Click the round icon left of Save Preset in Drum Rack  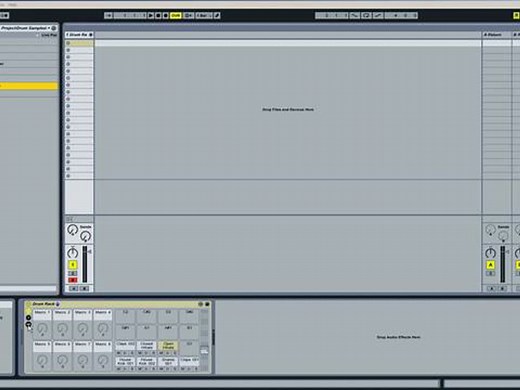200,304
